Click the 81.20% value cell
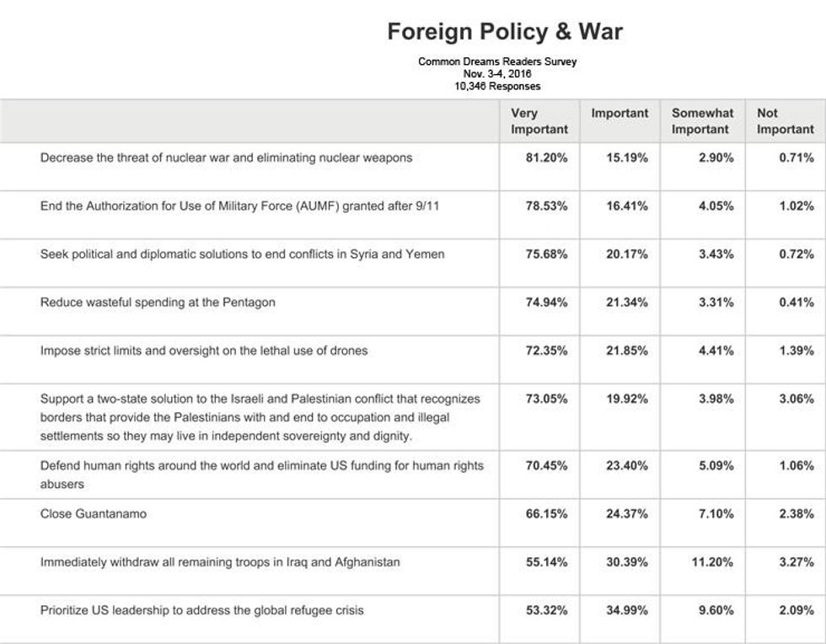This screenshot has width=826, height=644. tap(546, 158)
